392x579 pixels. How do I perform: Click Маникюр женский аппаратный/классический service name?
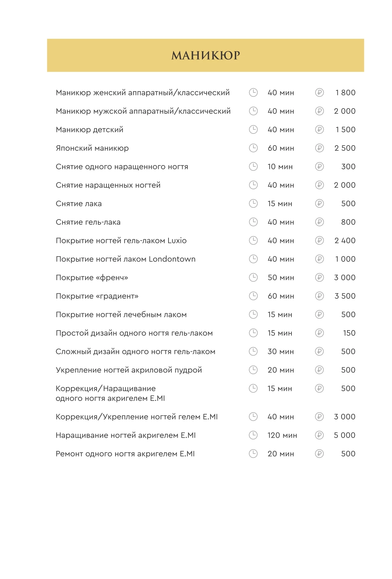click(143, 93)
